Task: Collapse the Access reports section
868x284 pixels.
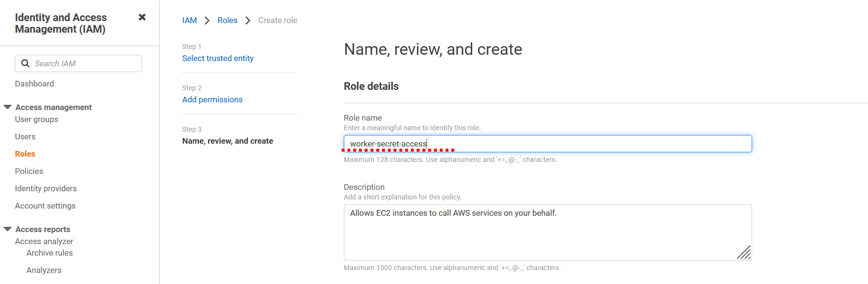Action: pos(8,229)
